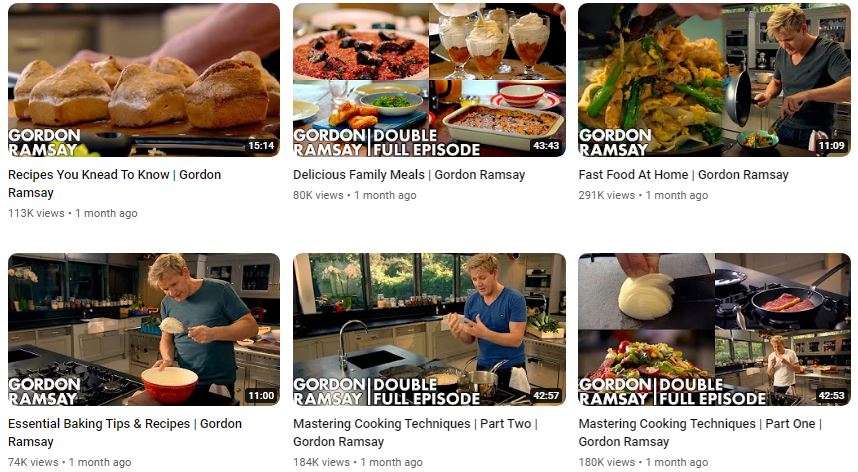Click the 42:53 duration badge

tap(831, 395)
